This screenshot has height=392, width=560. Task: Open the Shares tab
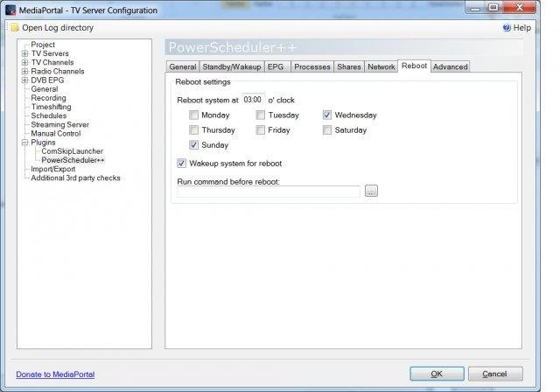tap(349, 66)
